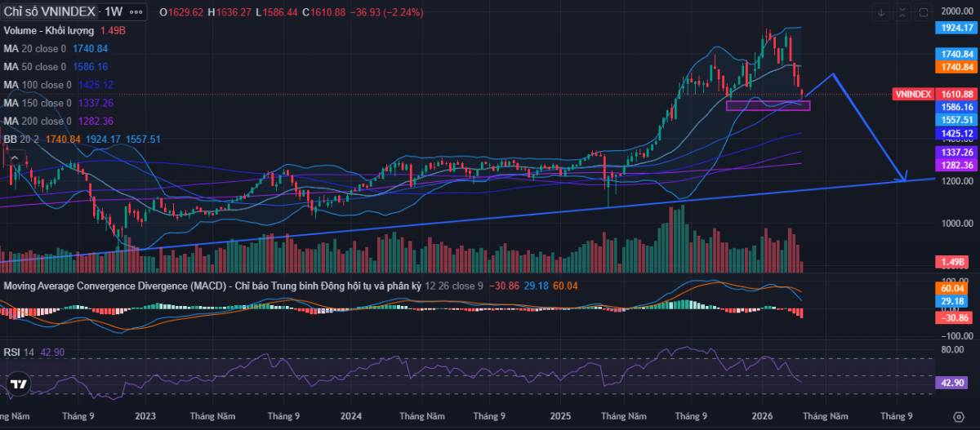980x430 pixels.
Task: Change the 1W interval label
Action: (114, 12)
